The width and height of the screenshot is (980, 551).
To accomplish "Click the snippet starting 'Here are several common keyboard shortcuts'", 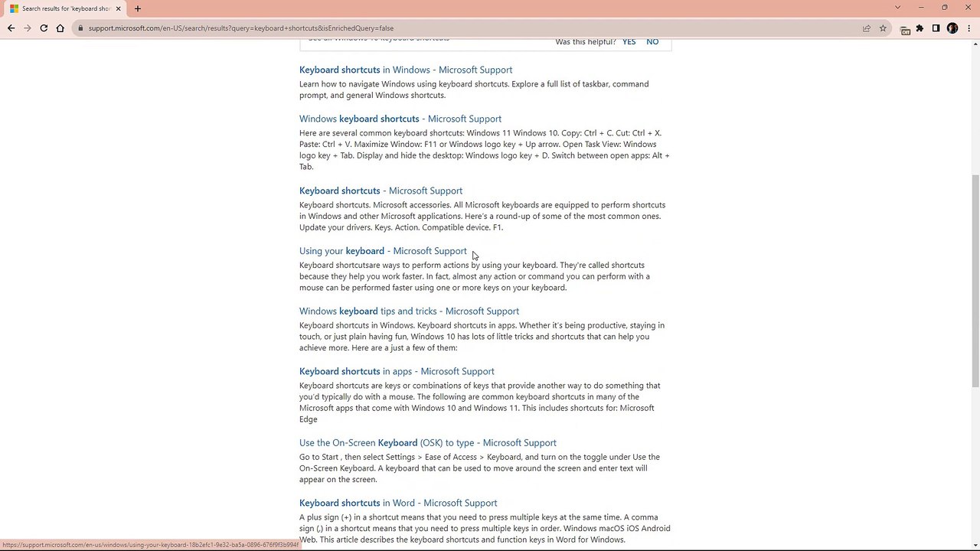I will [x=485, y=150].
